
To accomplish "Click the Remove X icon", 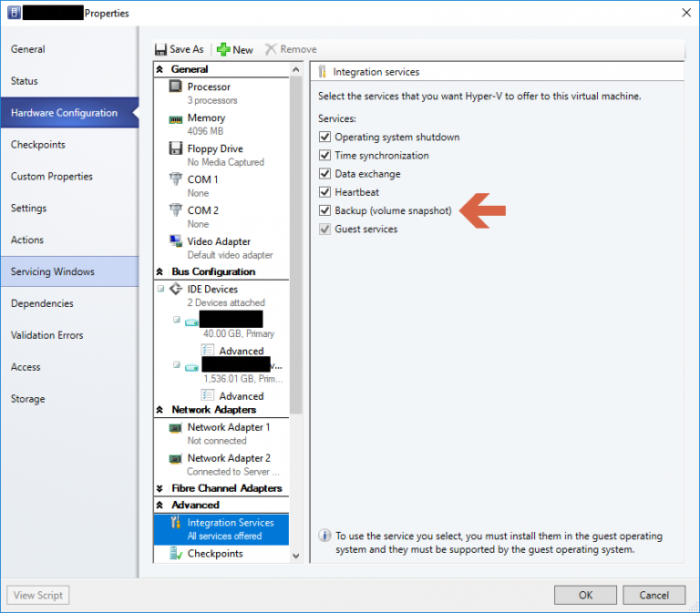I will (271, 49).
